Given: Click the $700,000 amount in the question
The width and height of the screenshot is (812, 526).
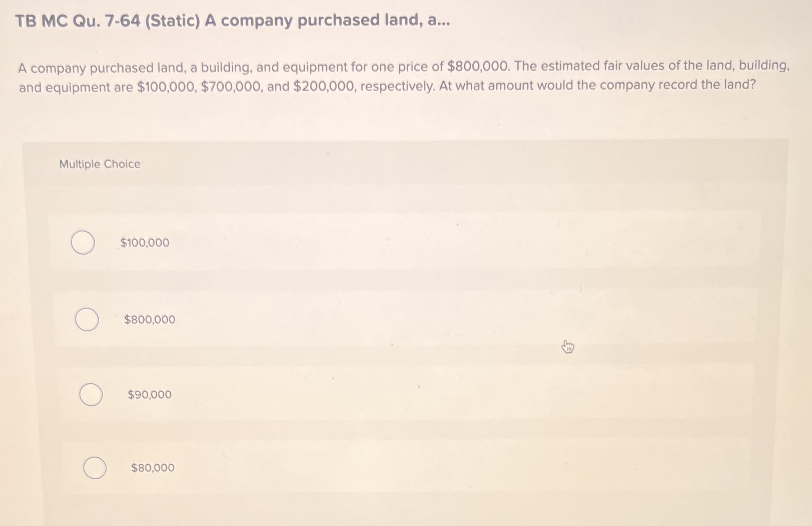Looking at the screenshot, I should tap(230, 85).
